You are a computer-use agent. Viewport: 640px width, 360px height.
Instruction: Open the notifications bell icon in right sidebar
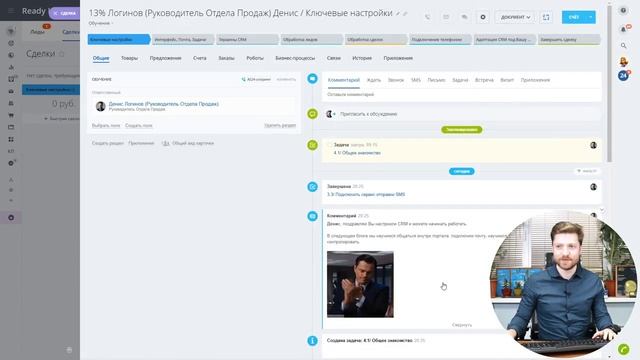click(623, 29)
